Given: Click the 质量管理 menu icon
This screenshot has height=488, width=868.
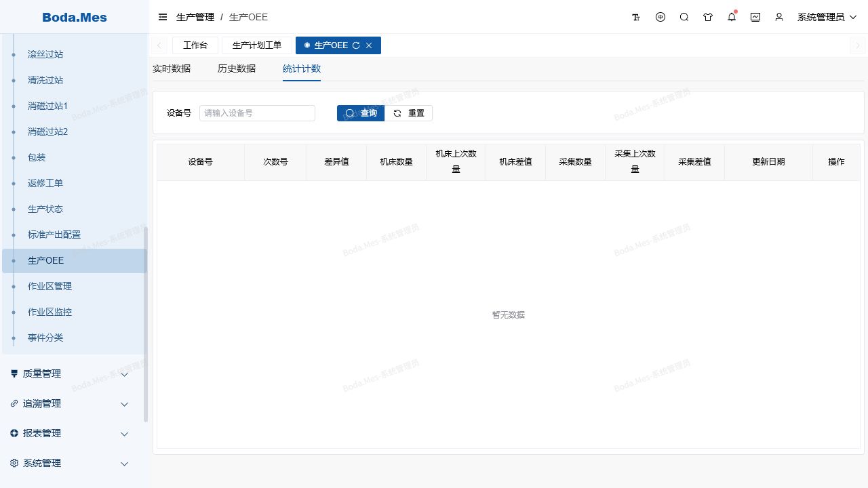Looking at the screenshot, I should coord(14,373).
